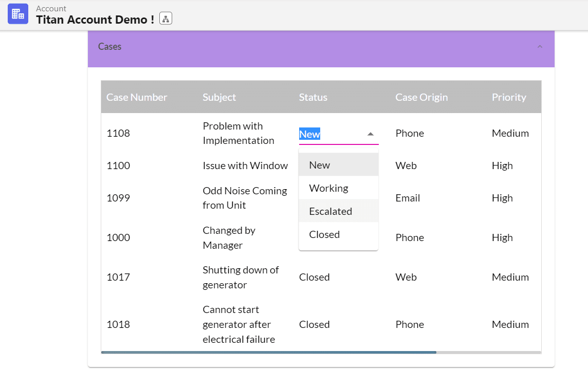
Task: Click the Status column header
Action: (x=313, y=97)
